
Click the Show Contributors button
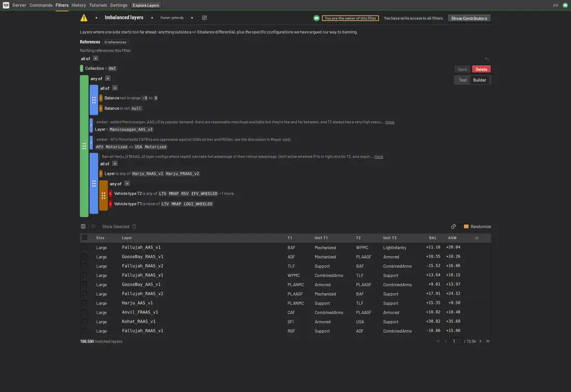pyautogui.click(x=469, y=18)
